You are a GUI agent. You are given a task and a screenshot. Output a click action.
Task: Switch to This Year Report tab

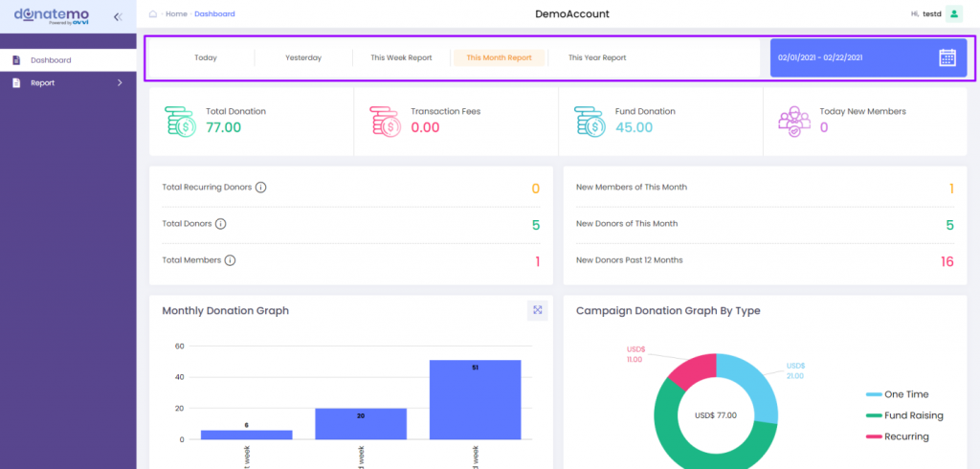[x=597, y=57]
